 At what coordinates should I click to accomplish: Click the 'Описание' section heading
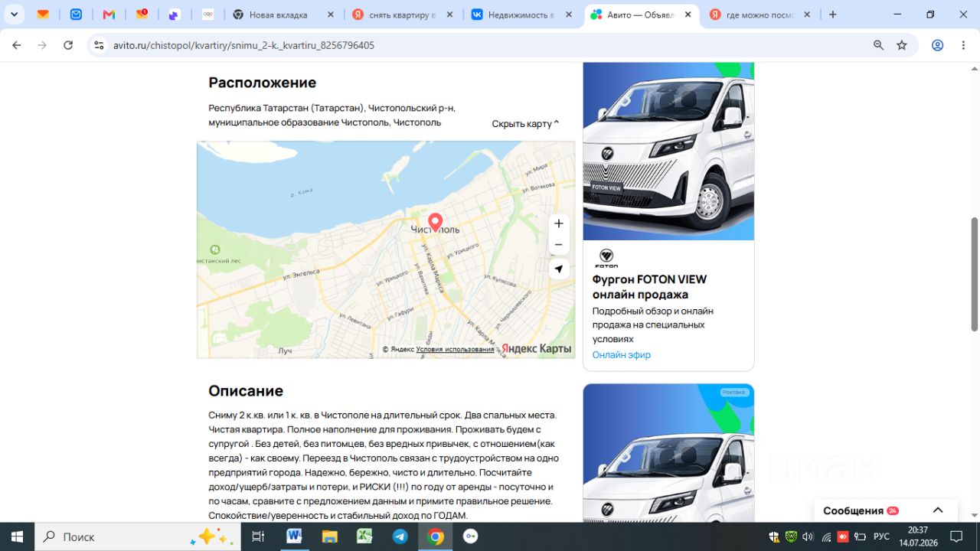[x=246, y=391]
